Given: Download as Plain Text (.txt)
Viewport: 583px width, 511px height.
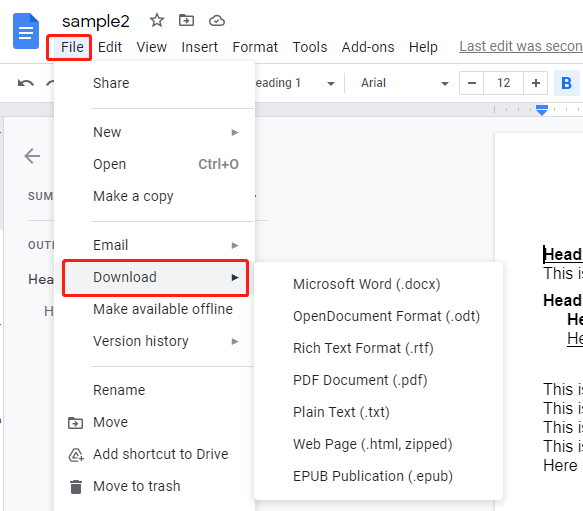Looking at the screenshot, I should pos(378,412).
